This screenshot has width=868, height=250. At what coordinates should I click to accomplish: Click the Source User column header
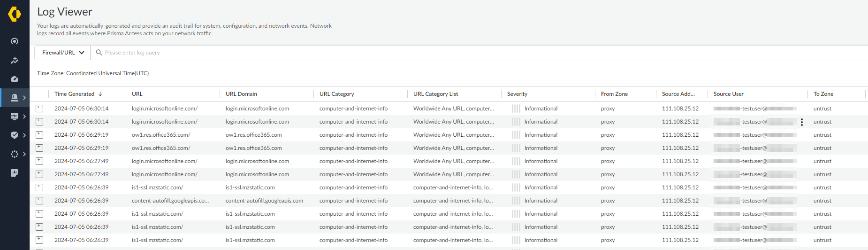point(728,94)
